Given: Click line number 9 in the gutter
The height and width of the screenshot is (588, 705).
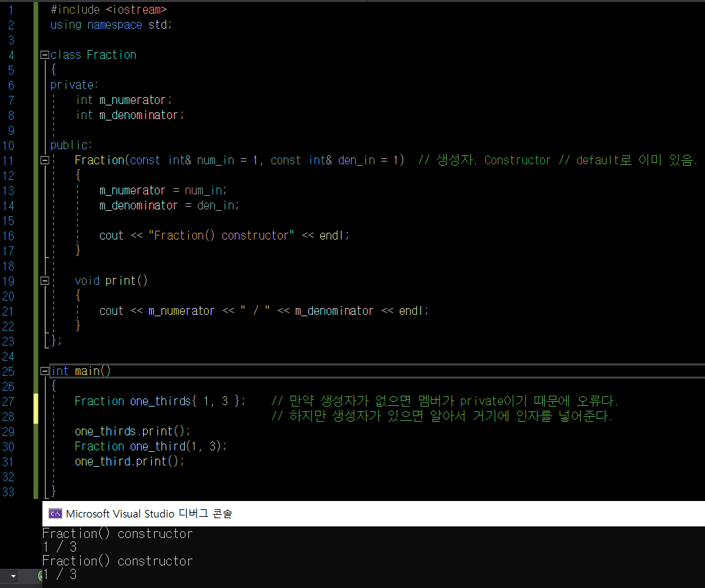Looking at the screenshot, I should point(11,130).
